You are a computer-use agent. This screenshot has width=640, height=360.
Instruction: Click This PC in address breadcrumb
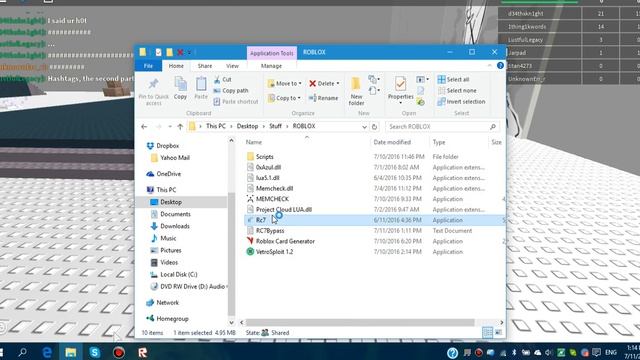(x=216, y=127)
